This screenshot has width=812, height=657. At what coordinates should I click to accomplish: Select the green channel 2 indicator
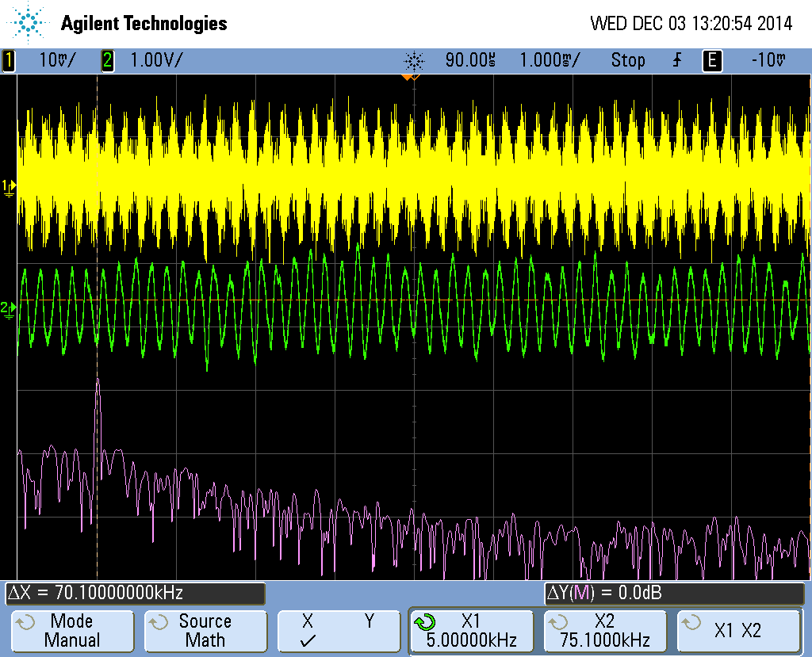click(x=107, y=60)
